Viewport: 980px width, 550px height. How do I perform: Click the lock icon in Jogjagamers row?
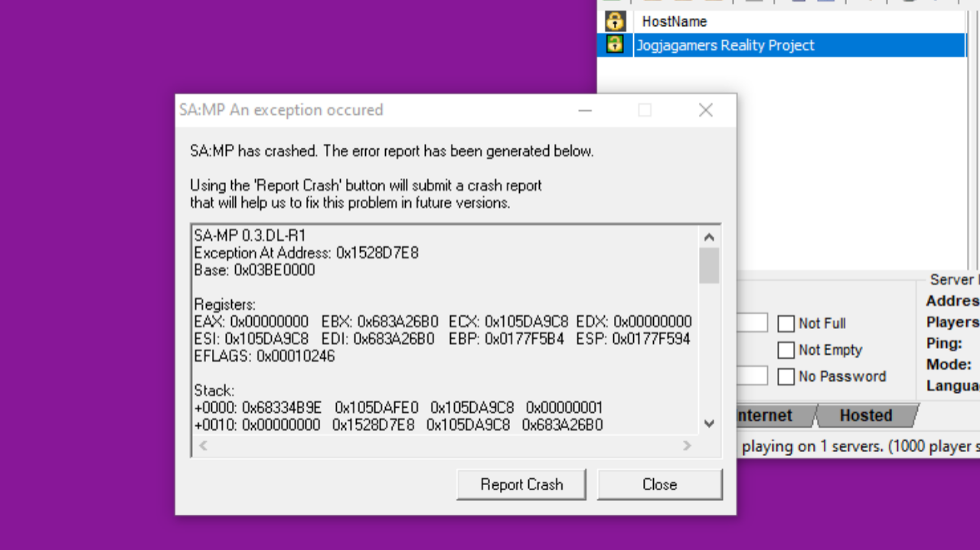(615, 44)
